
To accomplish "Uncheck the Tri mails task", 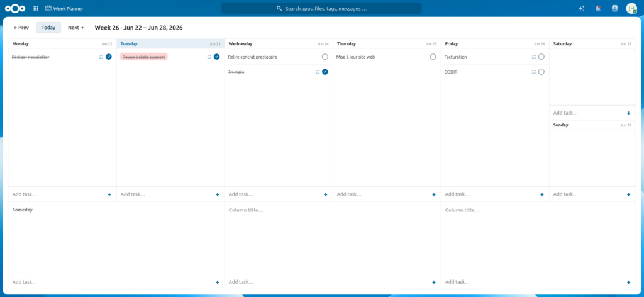I will (325, 72).
